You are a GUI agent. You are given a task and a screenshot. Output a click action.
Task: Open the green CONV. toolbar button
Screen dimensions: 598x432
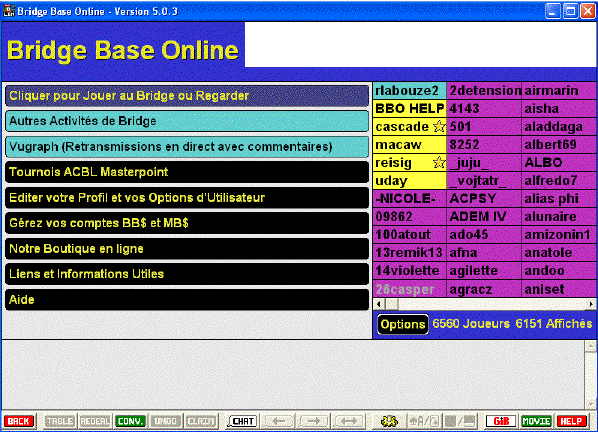130,421
